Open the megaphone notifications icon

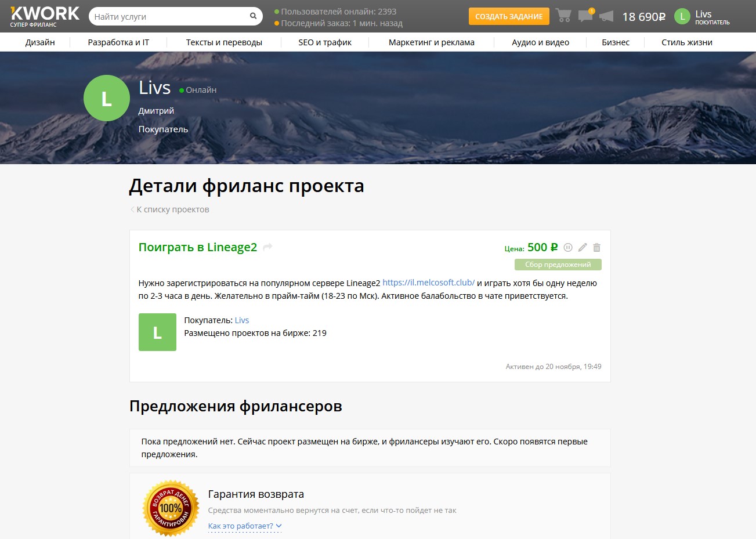(606, 16)
